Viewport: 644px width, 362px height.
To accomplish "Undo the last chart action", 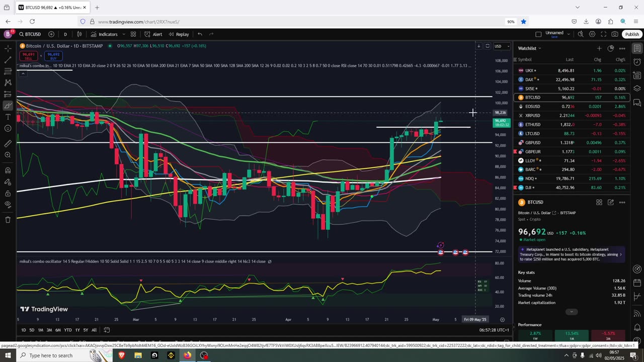I will [200, 34].
